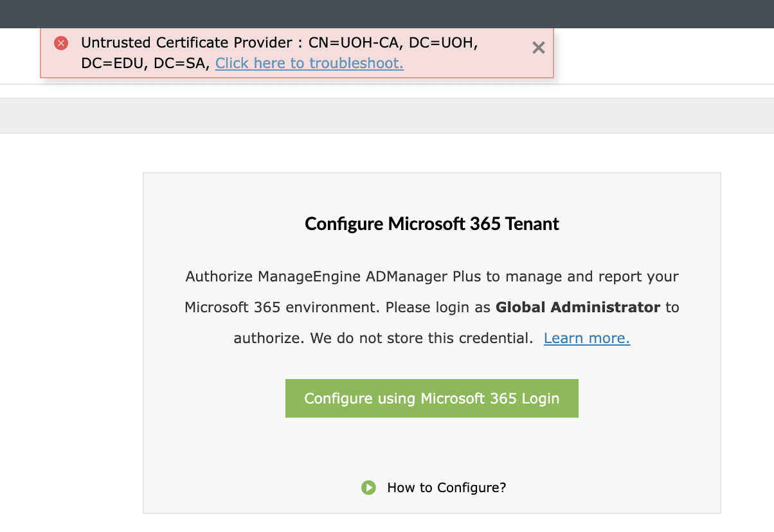774x532 pixels.
Task: Select the authorization description paragraph
Action: pos(431,307)
